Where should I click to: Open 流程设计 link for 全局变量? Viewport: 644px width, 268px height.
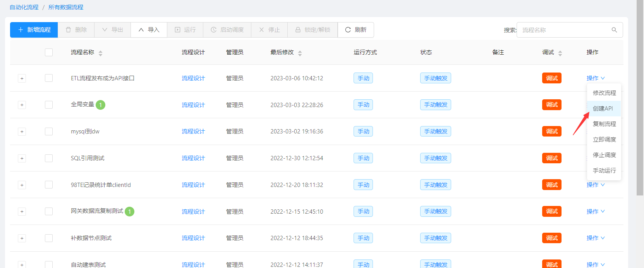click(x=193, y=105)
